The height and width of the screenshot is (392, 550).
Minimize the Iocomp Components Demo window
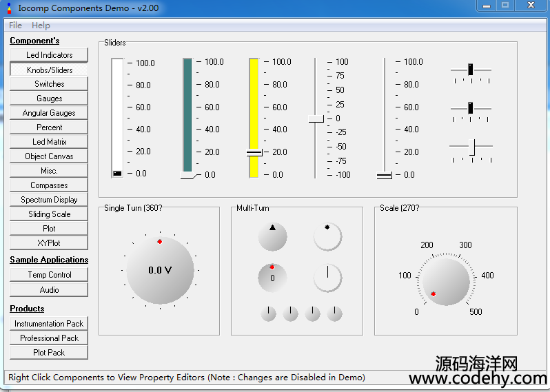tap(487, 6)
